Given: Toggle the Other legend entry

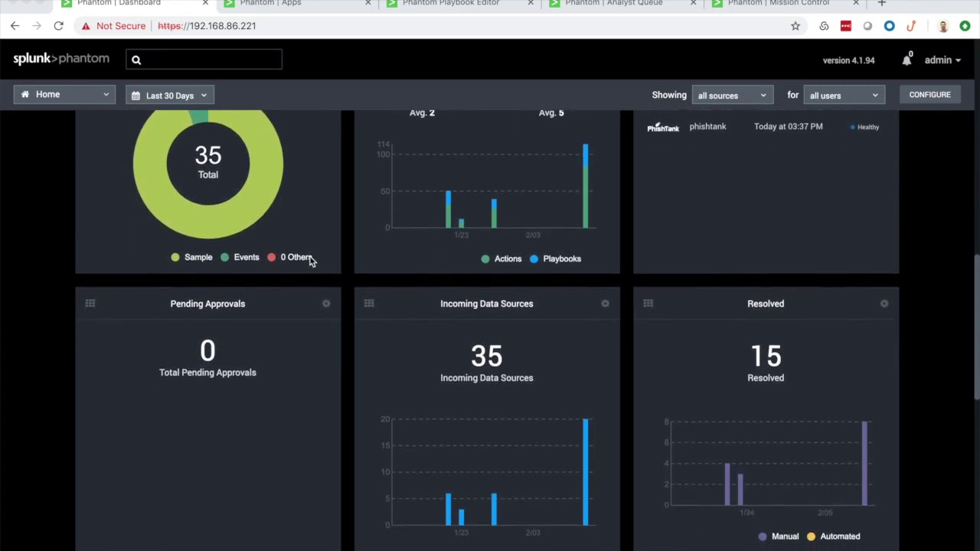Looking at the screenshot, I should [289, 257].
